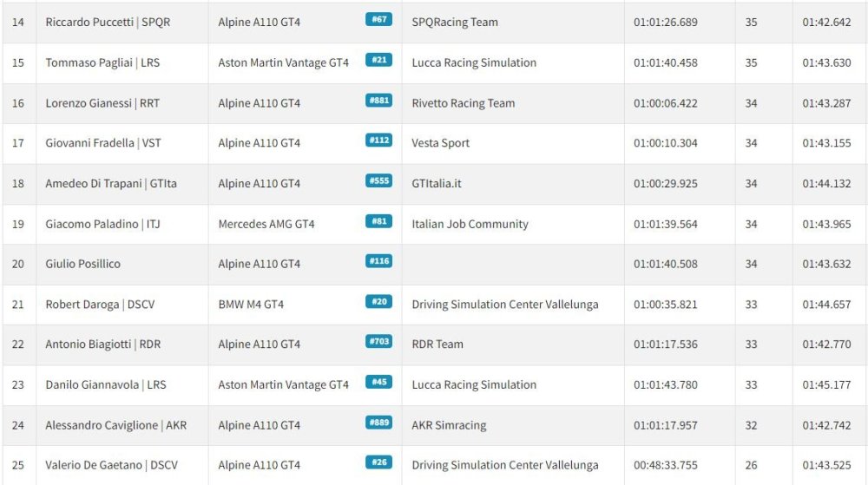Image resolution: width=868 pixels, height=485 pixels.
Task: Click the #20 car number badge
Action: (378, 301)
